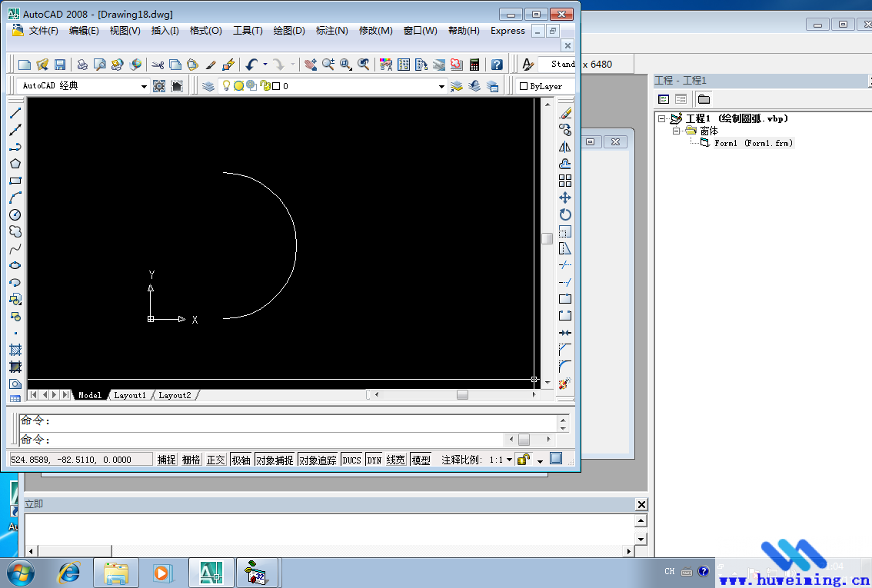
Task: Open the ByLayer color control
Action: coord(545,86)
